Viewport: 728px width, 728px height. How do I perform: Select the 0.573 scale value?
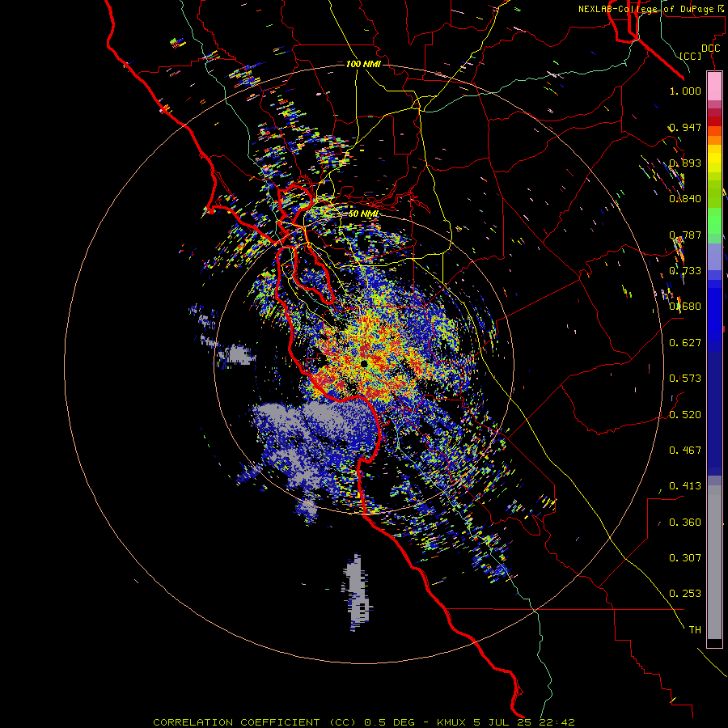tap(685, 379)
